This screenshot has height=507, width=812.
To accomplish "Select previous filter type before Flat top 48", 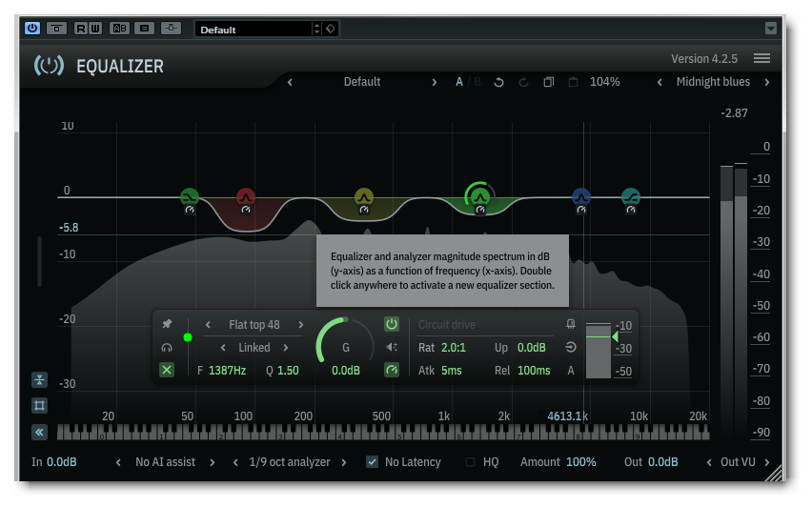I will tap(208, 325).
